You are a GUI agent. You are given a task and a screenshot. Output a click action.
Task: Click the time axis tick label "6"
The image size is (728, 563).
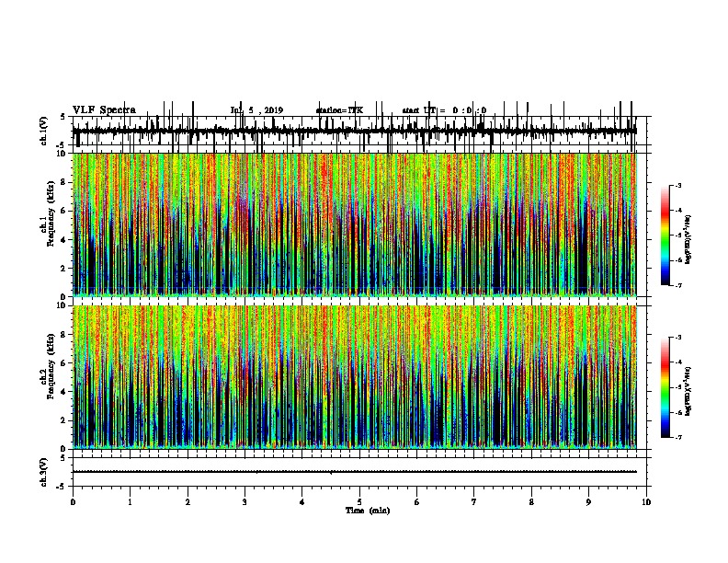(417, 502)
